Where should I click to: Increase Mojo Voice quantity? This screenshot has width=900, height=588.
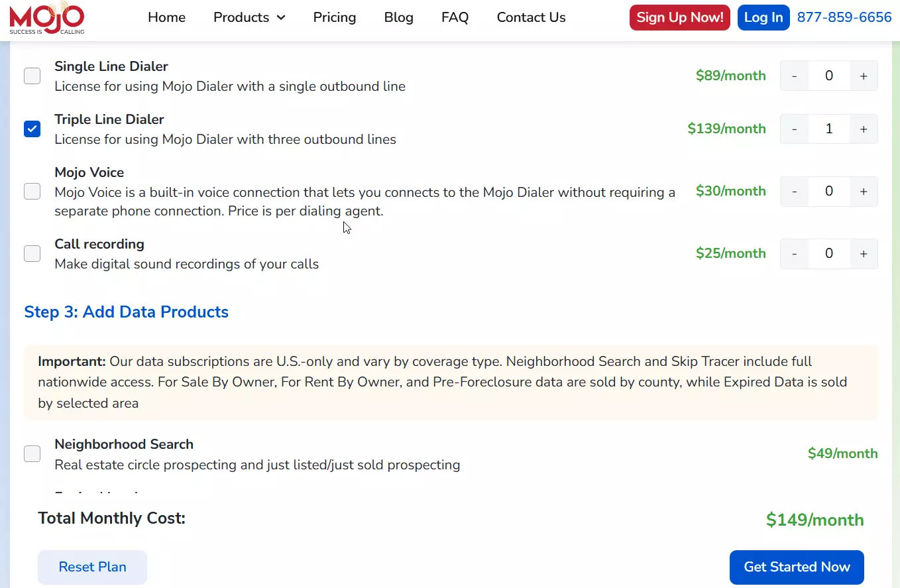[864, 192]
